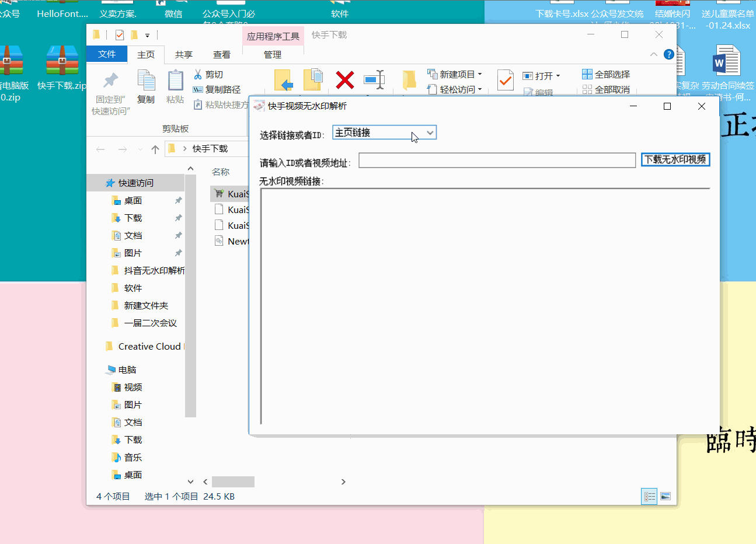756x544 pixels.
Task: Click the 快手下载 breadcrumb in the address bar
Action: [210, 149]
